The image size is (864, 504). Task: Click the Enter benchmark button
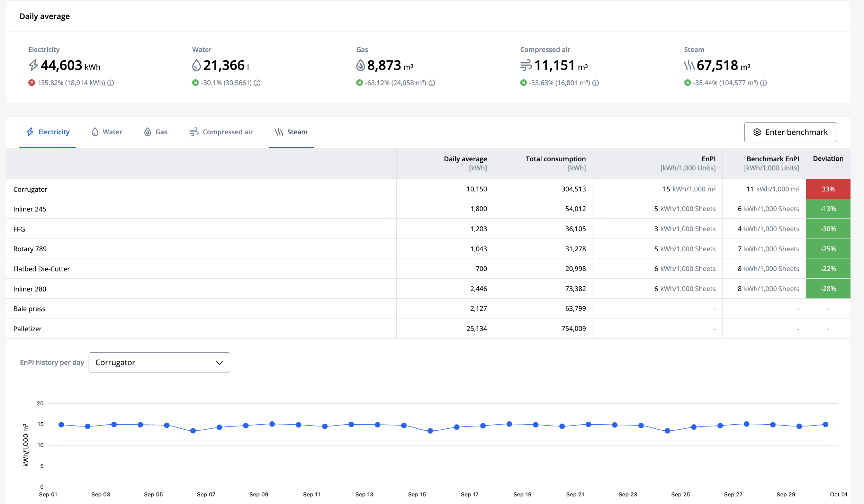(x=790, y=133)
